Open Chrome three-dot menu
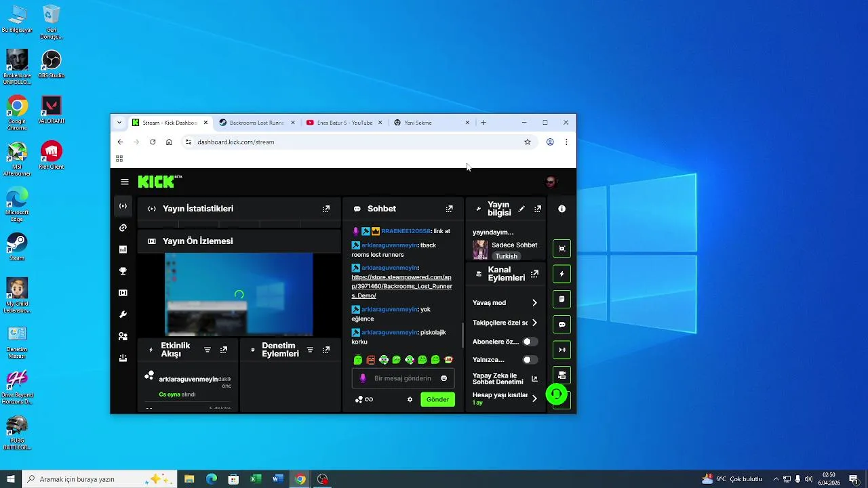The width and height of the screenshot is (868, 488). click(x=566, y=142)
